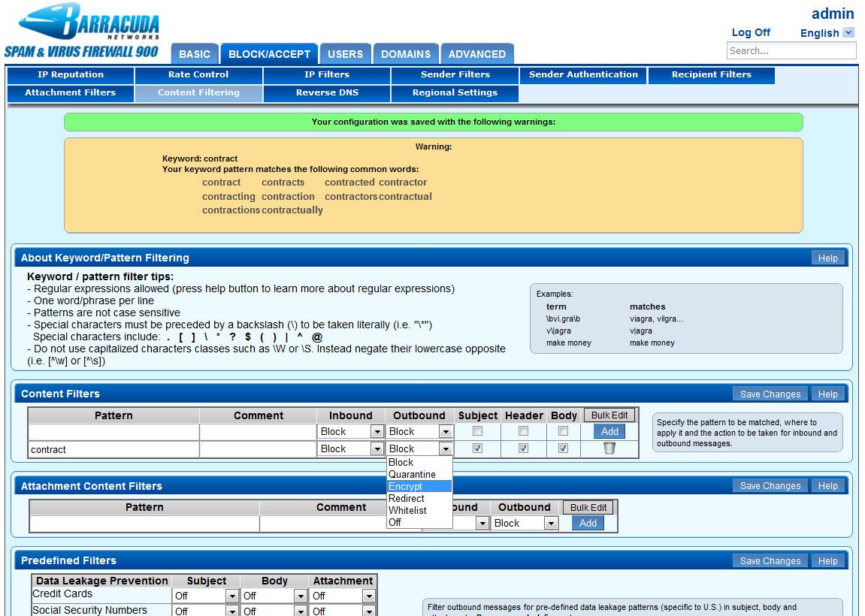Choose Off option in dropdown list
Viewport: 865px width, 616px height.
pos(419,522)
